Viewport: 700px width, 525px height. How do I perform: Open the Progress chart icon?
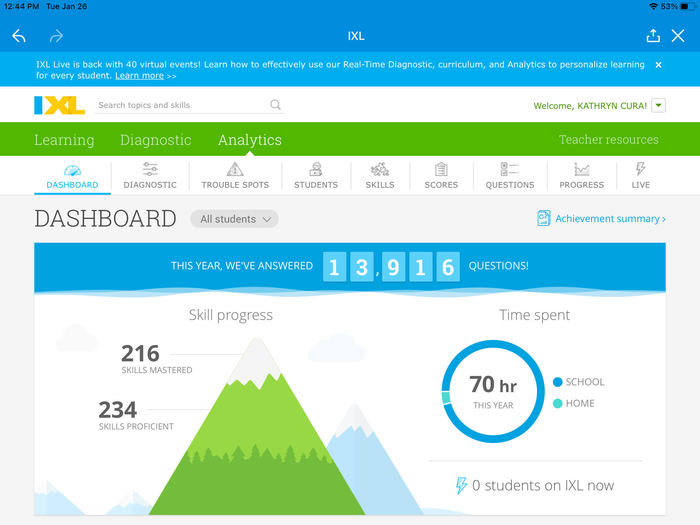[582, 170]
